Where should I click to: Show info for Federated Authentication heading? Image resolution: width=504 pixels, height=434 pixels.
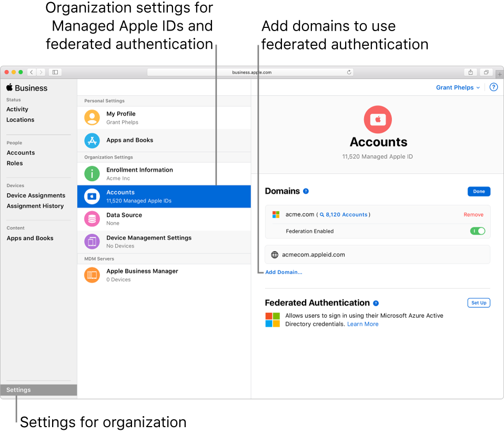tap(376, 303)
